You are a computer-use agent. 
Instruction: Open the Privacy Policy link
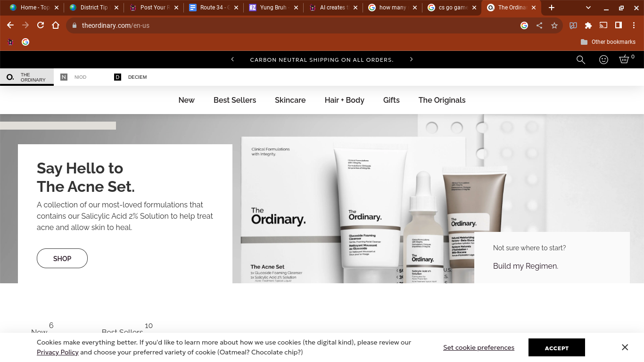(x=58, y=352)
